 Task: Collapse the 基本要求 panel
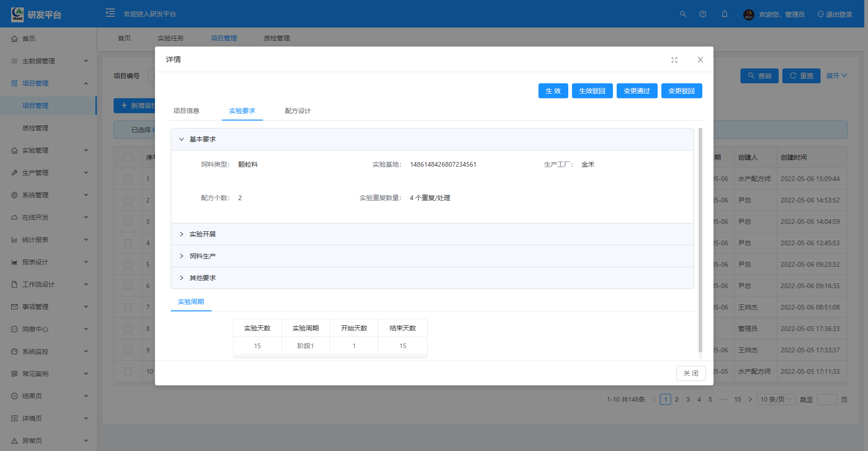[x=432, y=139]
